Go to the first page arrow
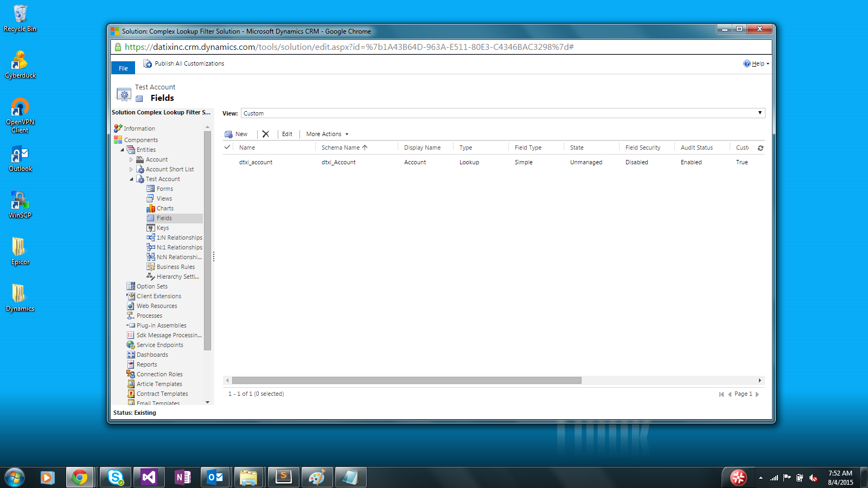868x488 pixels. pyautogui.click(x=722, y=394)
